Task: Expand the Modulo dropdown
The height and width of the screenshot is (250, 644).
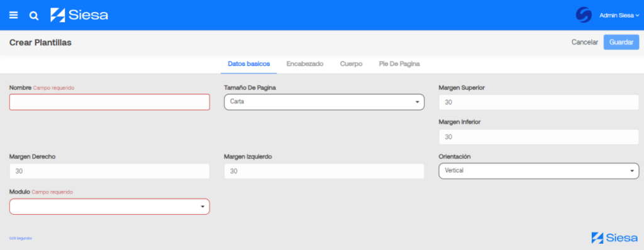Action: 109,207
